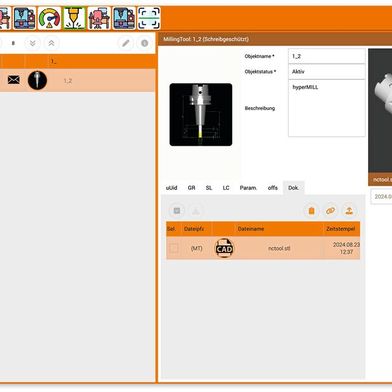Click the Dateiname column header
Image resolution: width=392 pixels, height=392 pixels.
(251, 229)
